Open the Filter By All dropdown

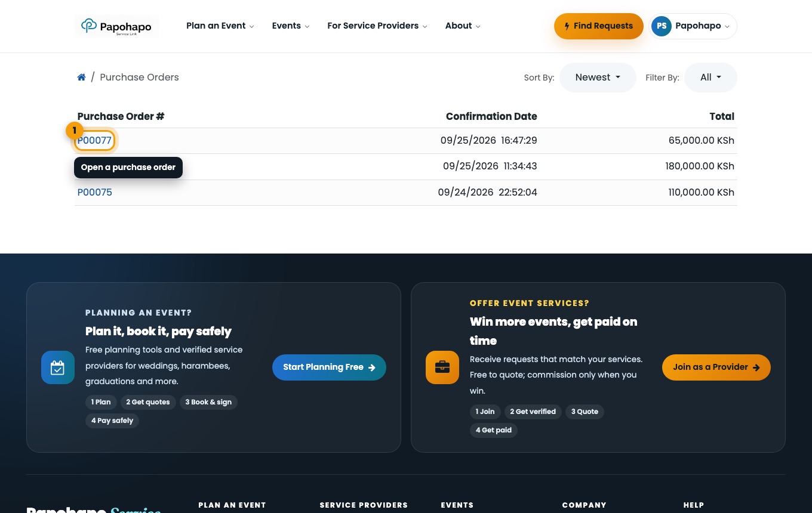pos(710,78)
